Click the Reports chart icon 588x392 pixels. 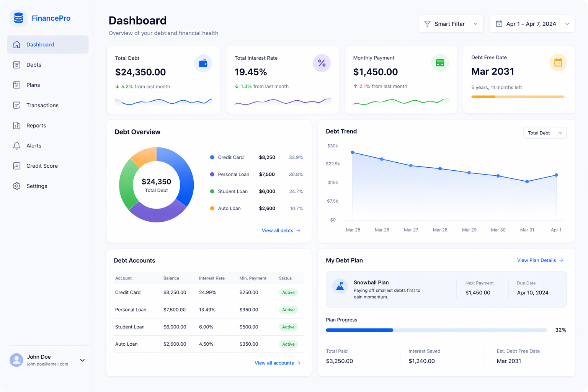click(16, 126)
